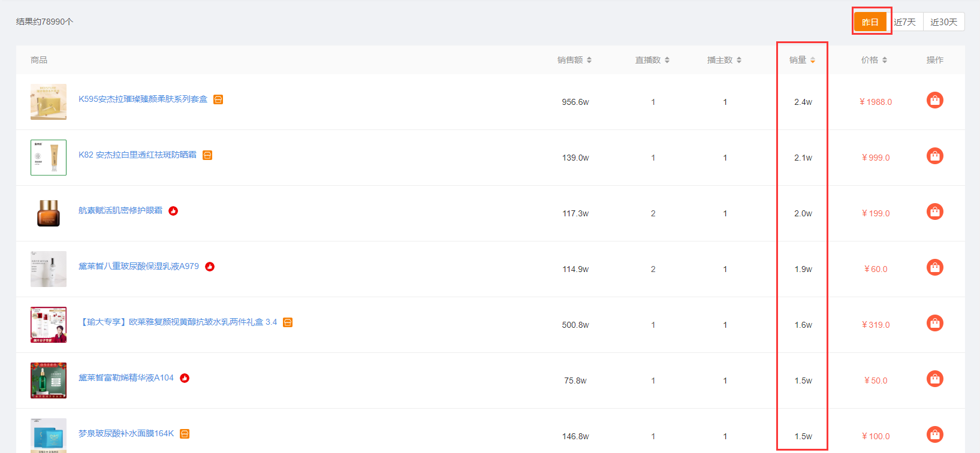Sort the table by 播主数

point(724,60)
